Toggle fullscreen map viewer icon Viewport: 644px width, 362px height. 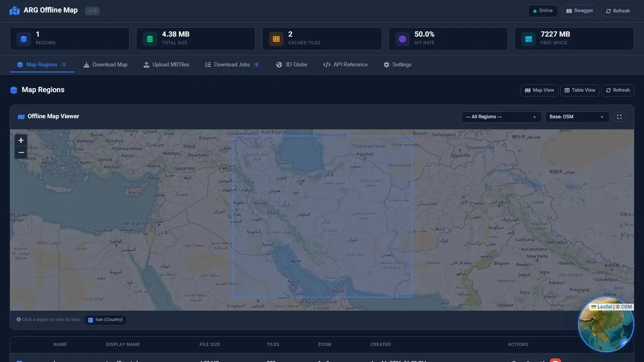(619, 117)
